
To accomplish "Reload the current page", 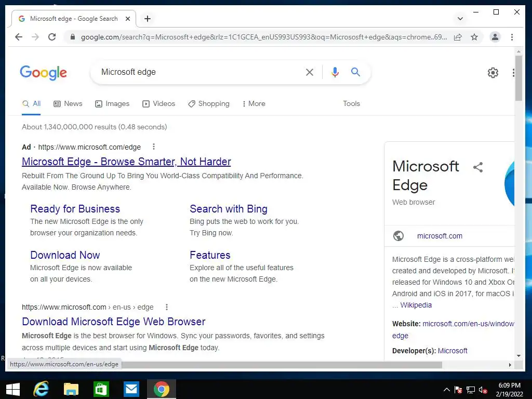I will point(52,37).
